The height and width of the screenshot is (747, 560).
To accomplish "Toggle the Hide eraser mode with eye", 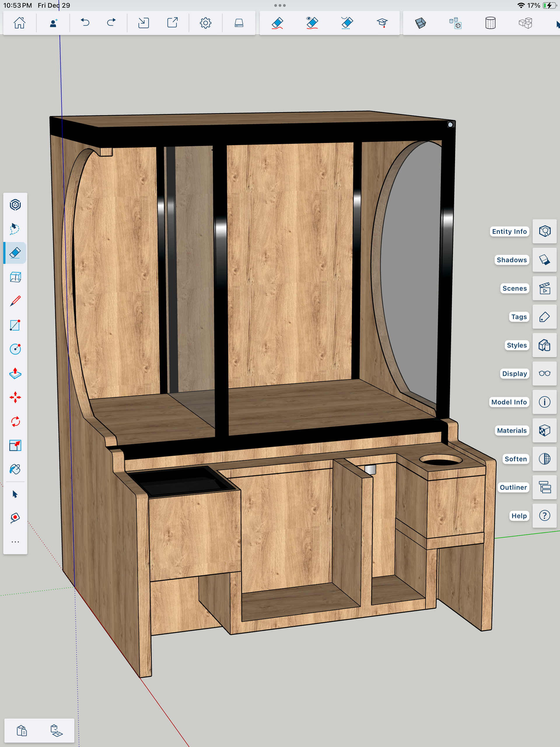I will (312, 23).
